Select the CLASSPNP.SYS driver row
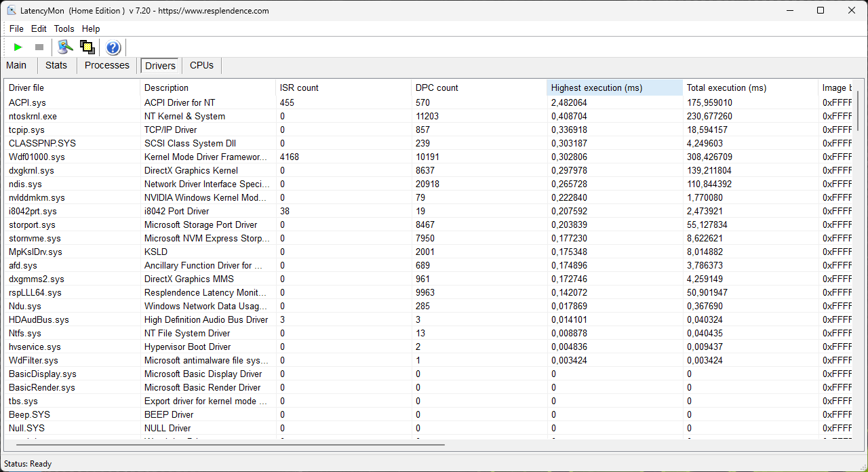 pos(429,143)
